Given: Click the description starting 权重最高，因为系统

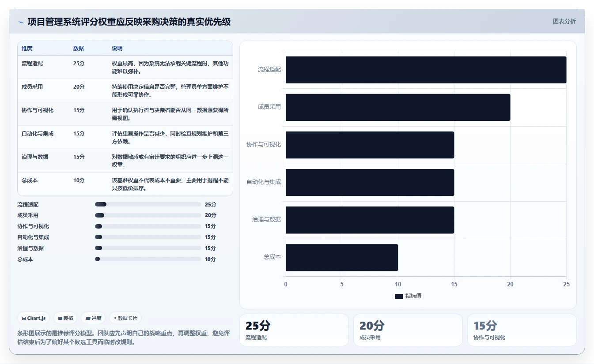Looking at the screenshot, I should [x=170, y=67].
